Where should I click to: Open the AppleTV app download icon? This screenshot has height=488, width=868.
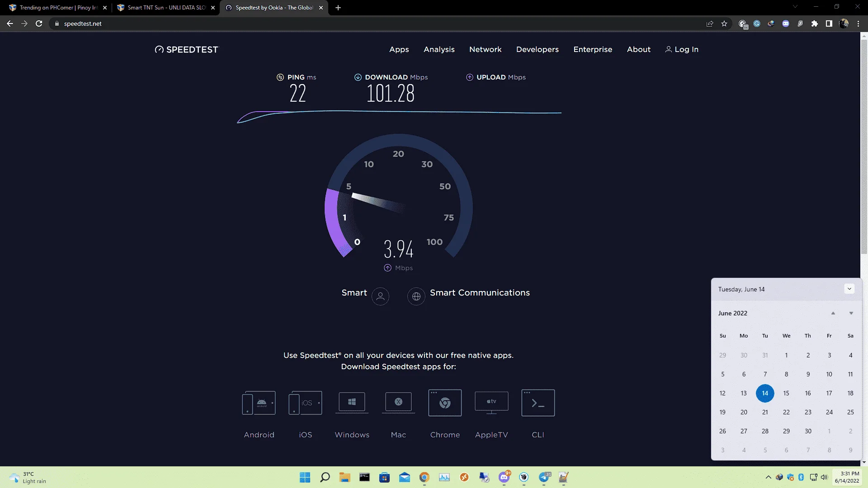(491, 402)
